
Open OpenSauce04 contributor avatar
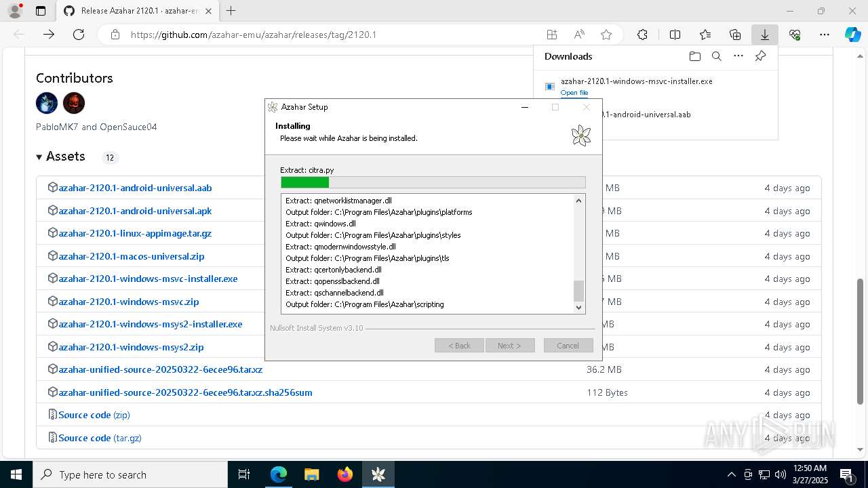74,103
